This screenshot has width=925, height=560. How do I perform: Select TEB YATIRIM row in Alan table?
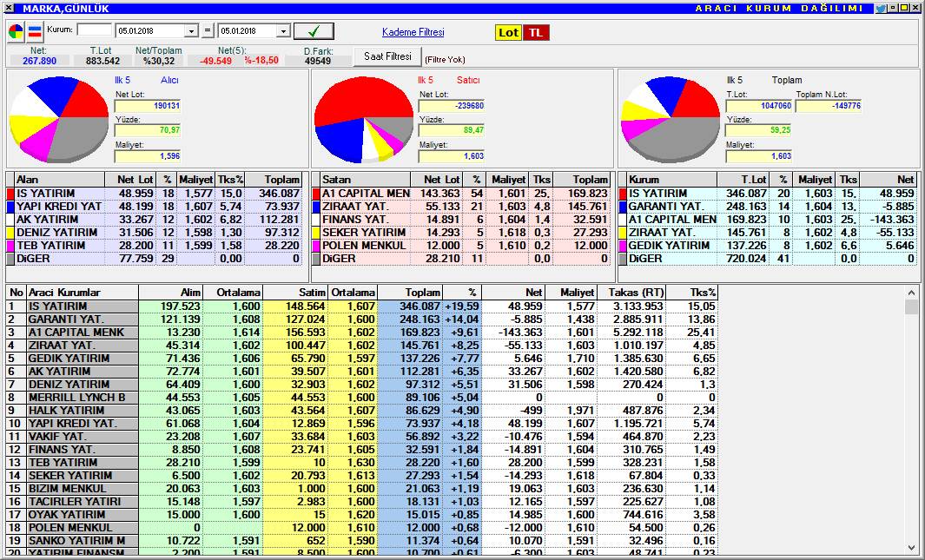coord(154,245)
